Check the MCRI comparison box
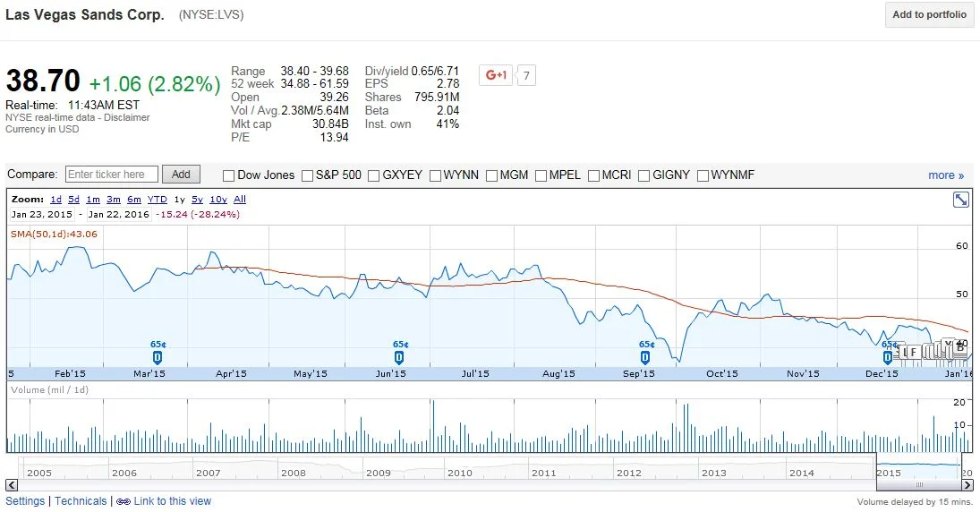980x512 pixels. tap(593, 175)
